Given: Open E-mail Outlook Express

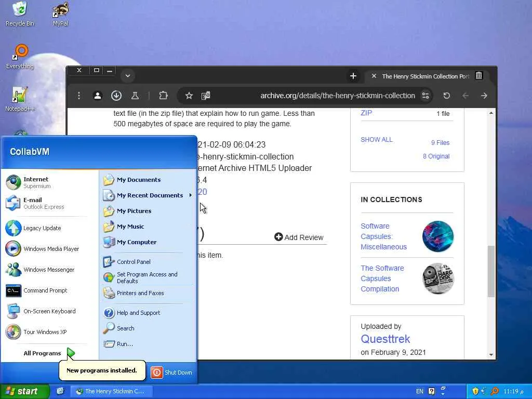Looking at the screenshot, I should click(x=47, y=203).
